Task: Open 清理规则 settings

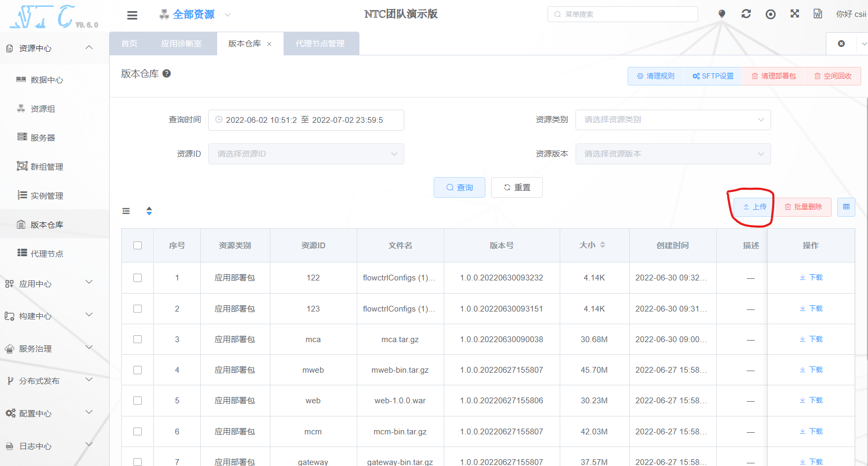Action: (x=656, y=76)
